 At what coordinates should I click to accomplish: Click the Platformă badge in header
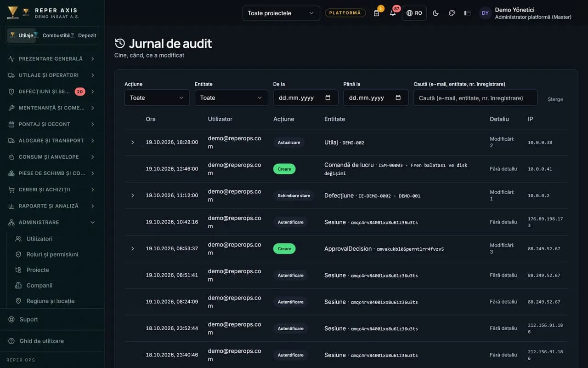[345, 13]
